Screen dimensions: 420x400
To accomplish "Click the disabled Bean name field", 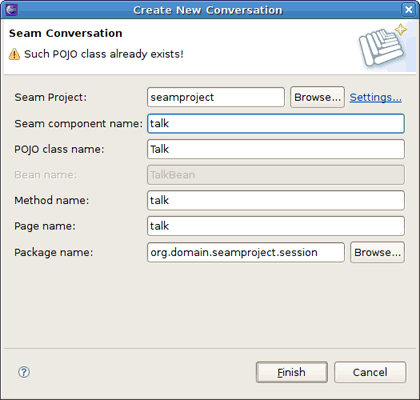I will 276,175.
